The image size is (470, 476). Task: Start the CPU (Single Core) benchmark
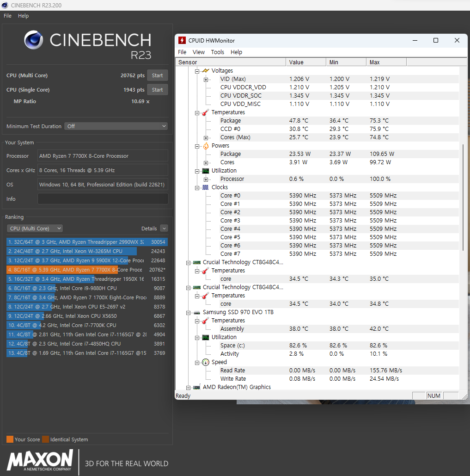[158, 90]
